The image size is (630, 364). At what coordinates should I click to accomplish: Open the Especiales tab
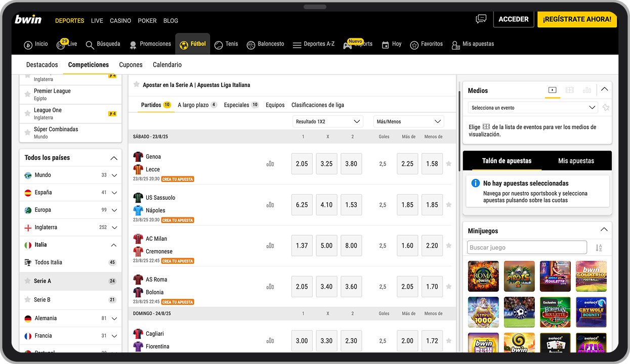coord(241,105)
